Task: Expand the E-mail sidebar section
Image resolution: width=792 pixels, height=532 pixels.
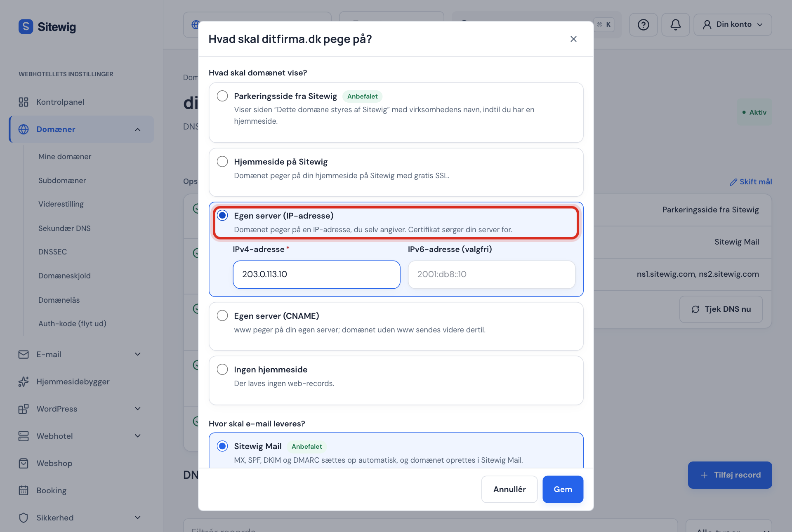Action: [x=138, y=354]
